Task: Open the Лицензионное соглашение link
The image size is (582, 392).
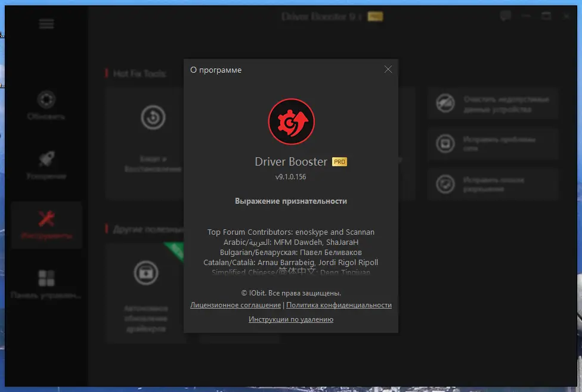Action: (236, 305)
